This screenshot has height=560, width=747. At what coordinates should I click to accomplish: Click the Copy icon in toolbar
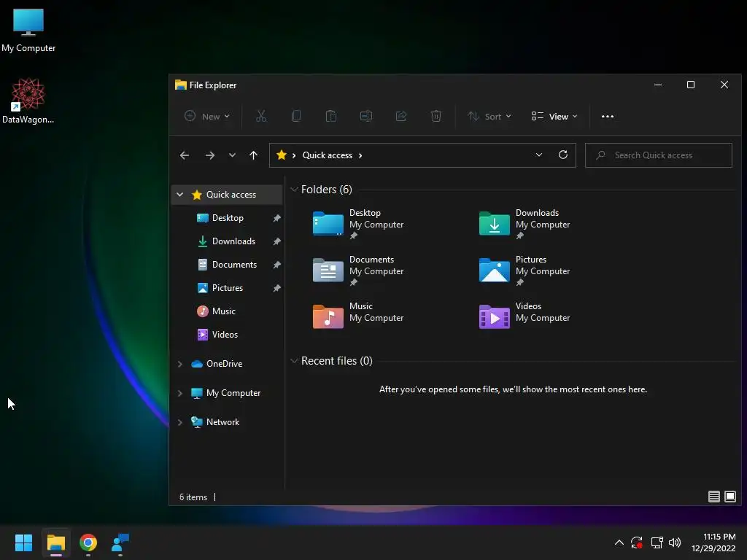point(296,116)
